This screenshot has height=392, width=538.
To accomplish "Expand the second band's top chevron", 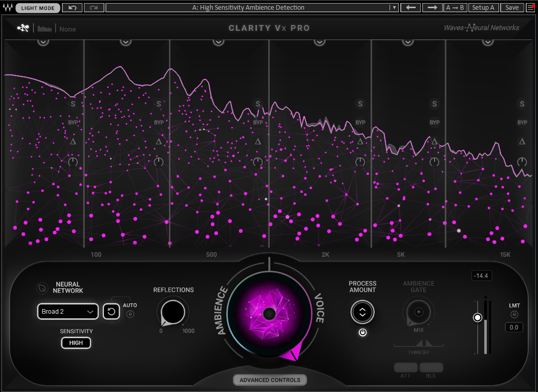I will (x=125, y=42).
